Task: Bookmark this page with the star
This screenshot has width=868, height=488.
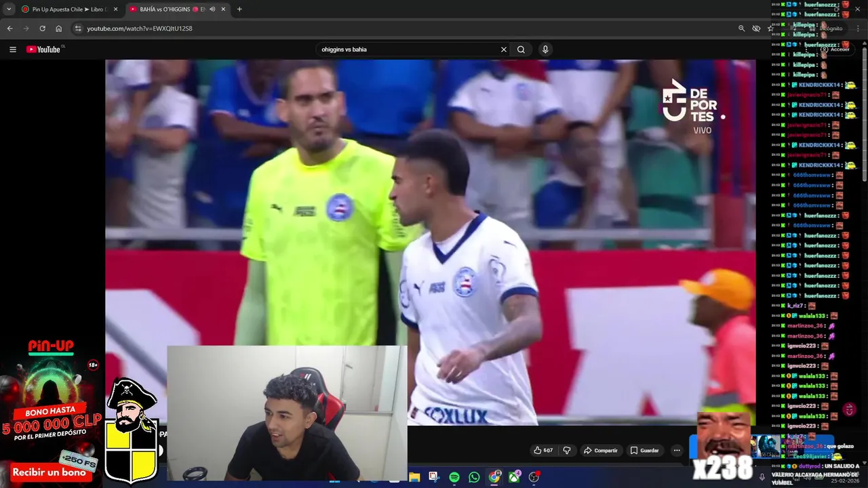Action: (770, 28)
